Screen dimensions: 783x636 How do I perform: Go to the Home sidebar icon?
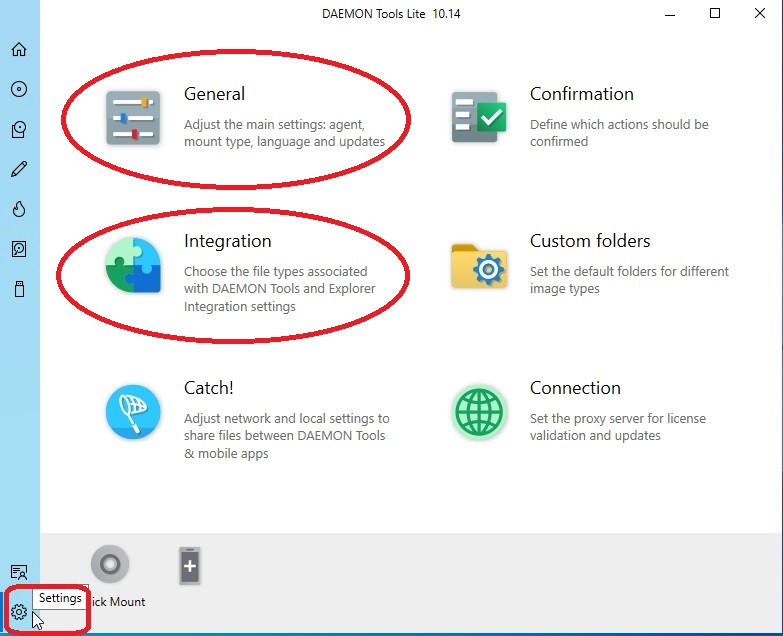click(x=19, y=49)
